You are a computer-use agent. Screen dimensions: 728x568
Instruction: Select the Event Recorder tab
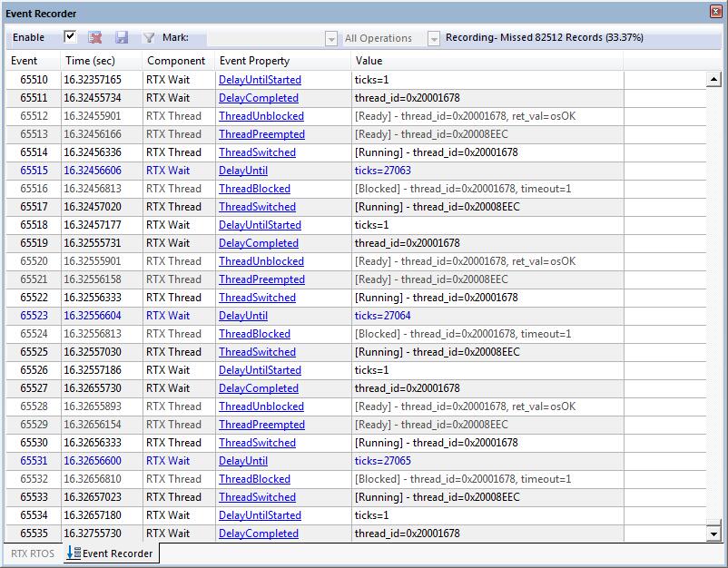(x=111, y=553)
